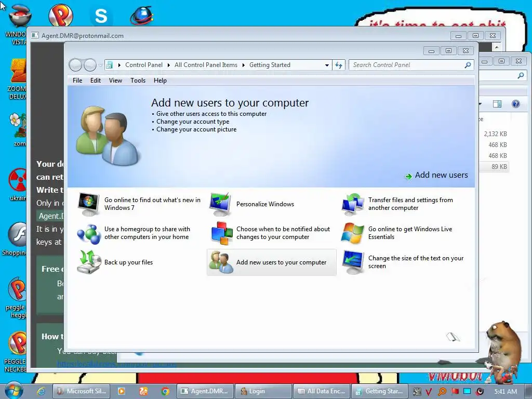This screenshot has width=532, height=399.
Task: Open the recent pages dropdown beside the Forward button
Action: [x=100, y=65]
